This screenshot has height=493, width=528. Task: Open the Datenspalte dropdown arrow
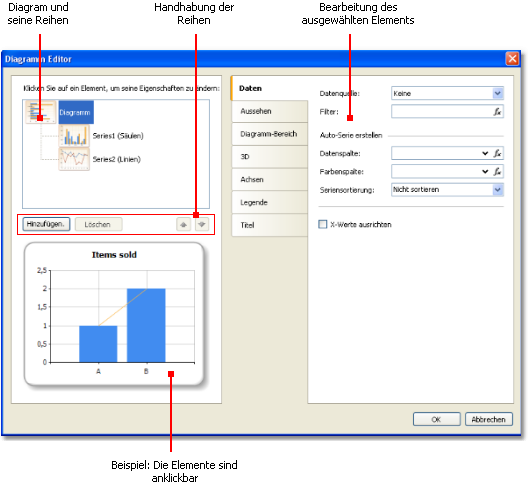(485, 153)
